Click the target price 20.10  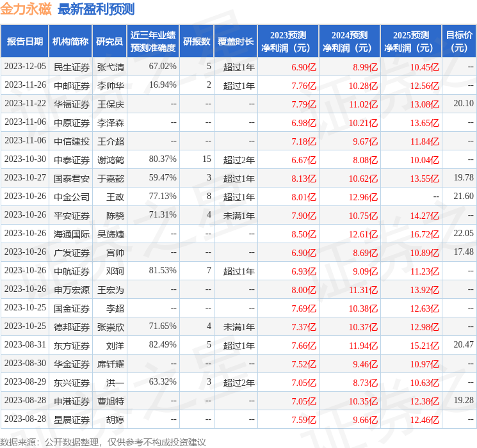pyautogui.click(x=464, y=104)
